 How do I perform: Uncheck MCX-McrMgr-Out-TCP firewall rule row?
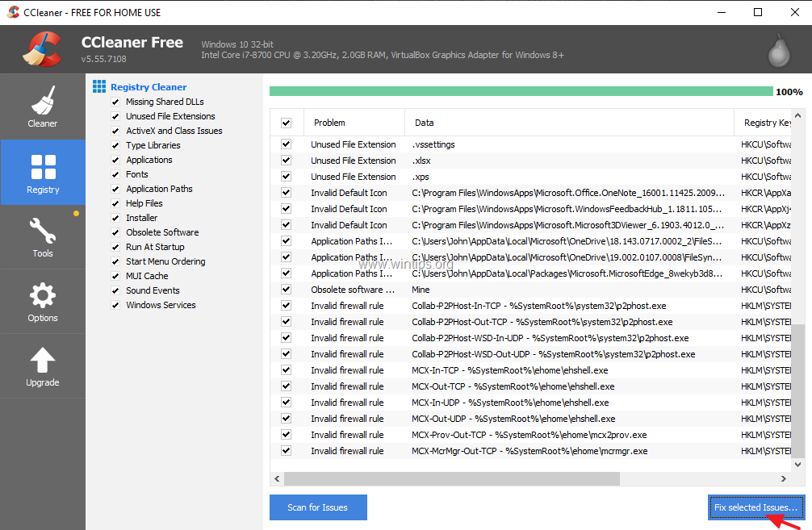[286, 451]
